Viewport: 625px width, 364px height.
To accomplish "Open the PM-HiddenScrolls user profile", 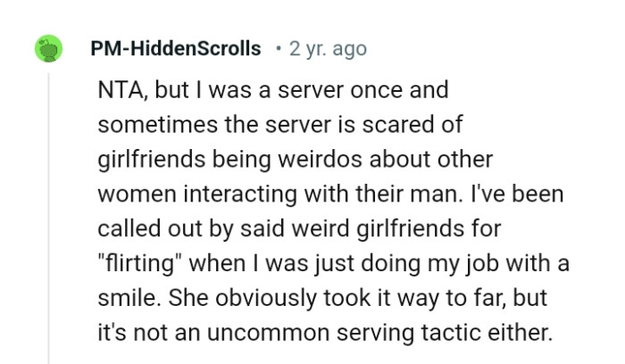I will point(176,48).
